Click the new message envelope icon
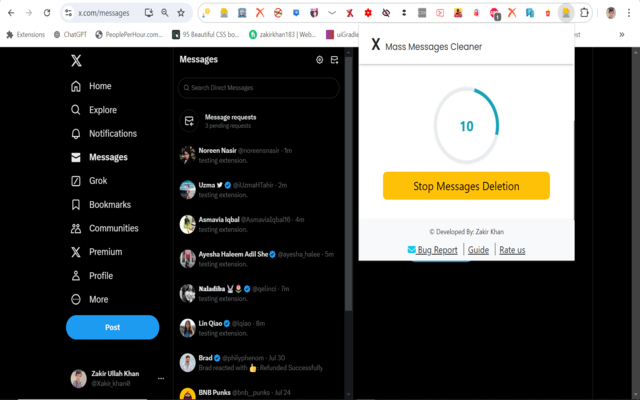 click(x=334, y=60)
